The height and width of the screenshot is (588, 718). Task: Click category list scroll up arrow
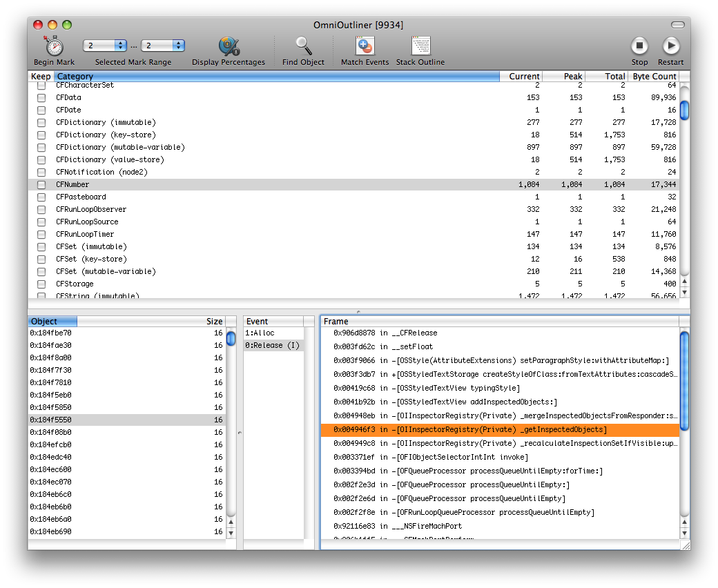tap(685, 282)
